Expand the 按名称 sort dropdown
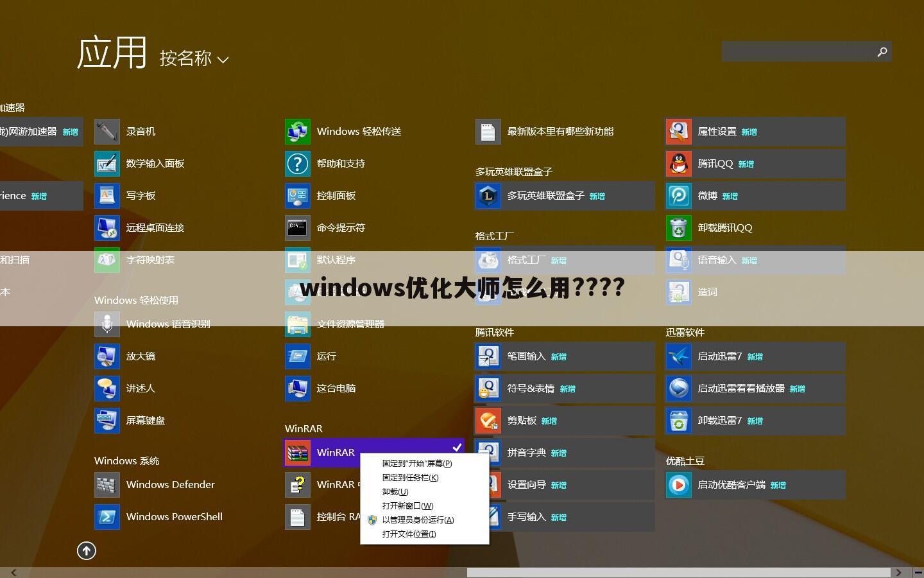924x578 pixels. tap(194, 58)
